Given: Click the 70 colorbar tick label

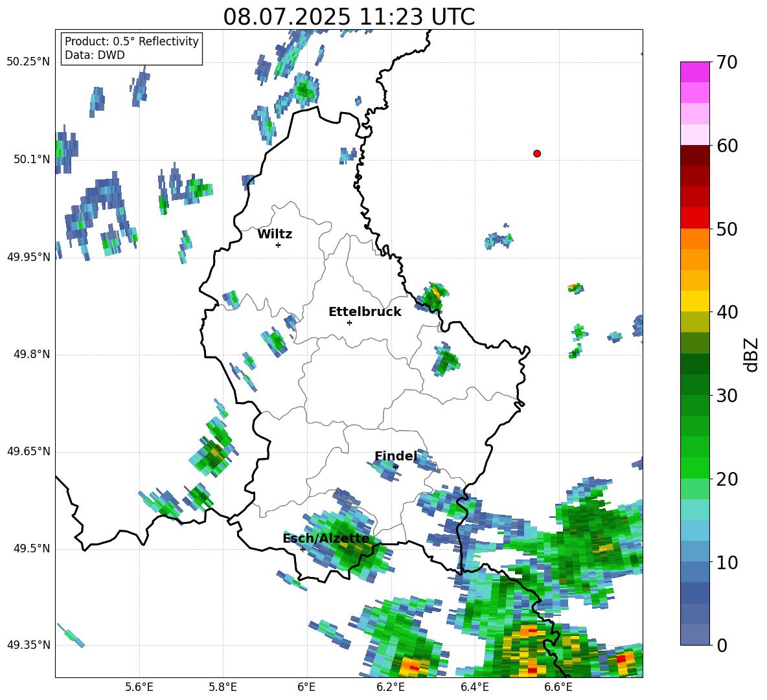Looking at the screenshot, I should (x=726, y=63).
